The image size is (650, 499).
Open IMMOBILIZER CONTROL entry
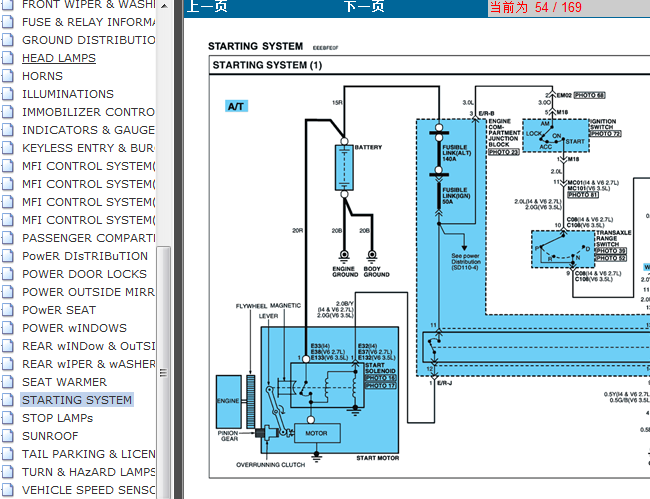pos(89,112)
